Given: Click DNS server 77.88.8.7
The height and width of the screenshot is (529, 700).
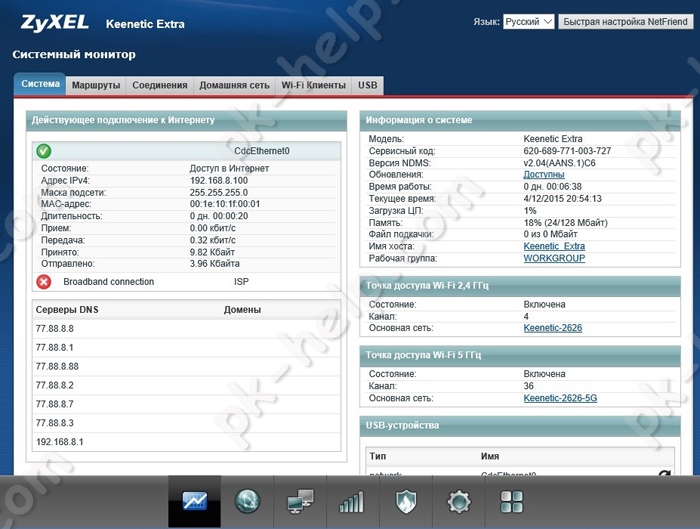Looking at the screenshot, I should point(54,404).
